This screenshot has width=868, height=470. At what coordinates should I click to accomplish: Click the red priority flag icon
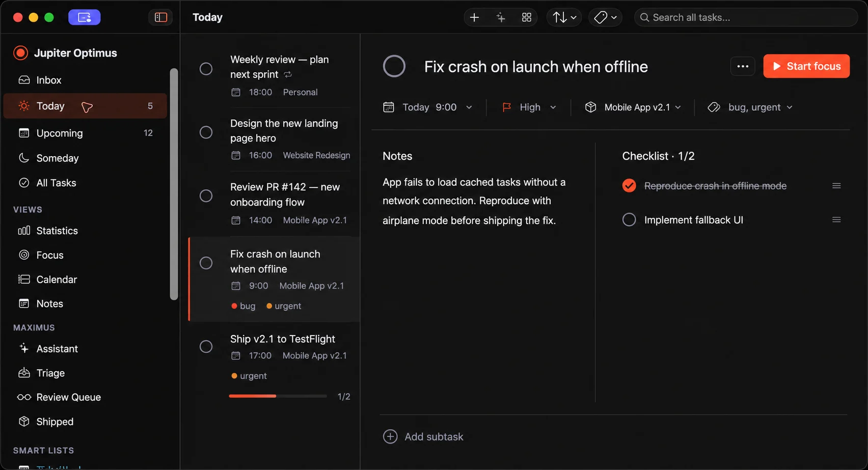tap(506, 107)
